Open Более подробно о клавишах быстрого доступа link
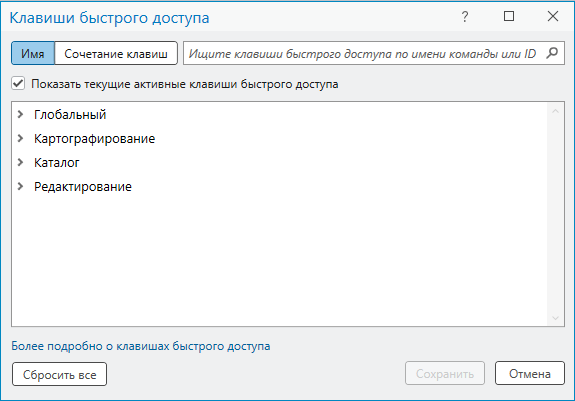The height and width of the screenshot is (401, 575). tap(140, 346)
